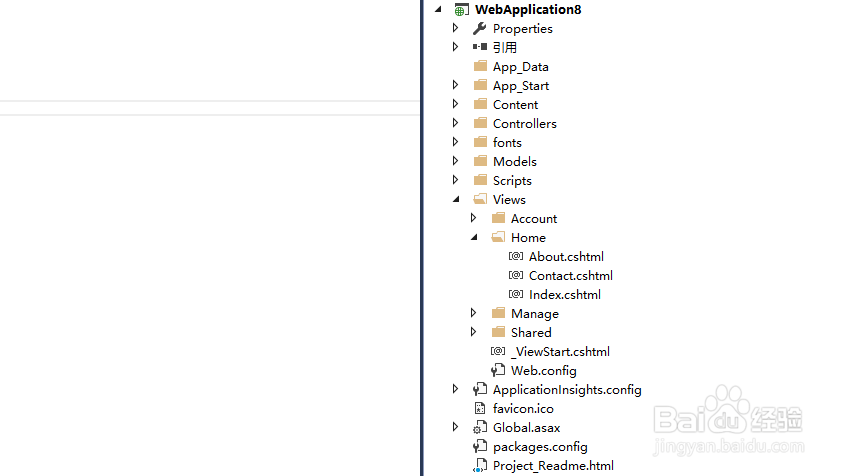Select Project_Readme.html file
852x476 pixels.
[553, 466]
